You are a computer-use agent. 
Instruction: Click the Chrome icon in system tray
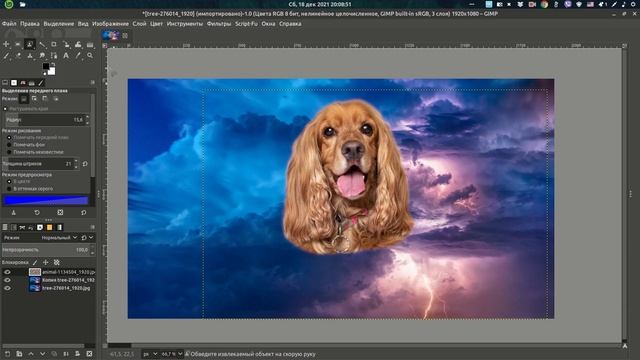(544, 4)
